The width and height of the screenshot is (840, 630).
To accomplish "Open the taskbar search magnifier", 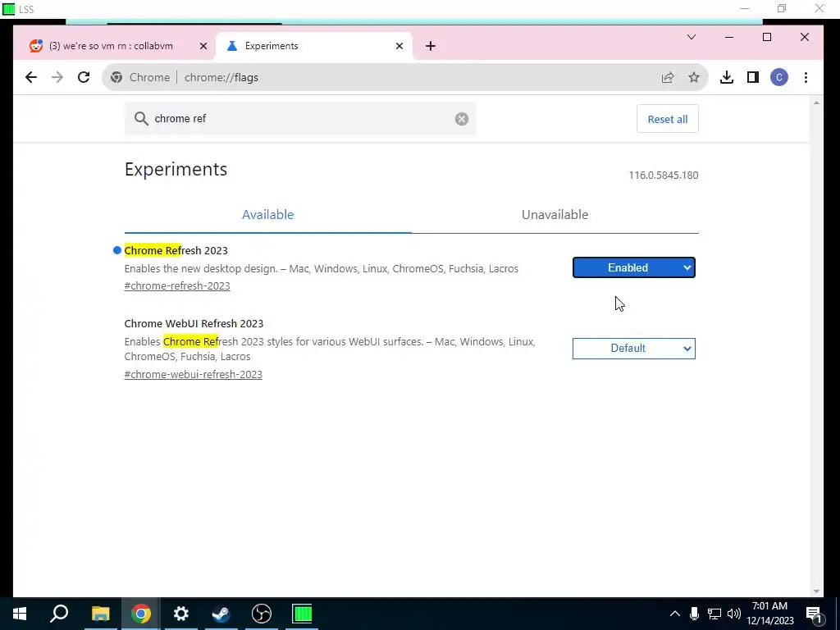I will pyautogui.click(x=59, y=614).
